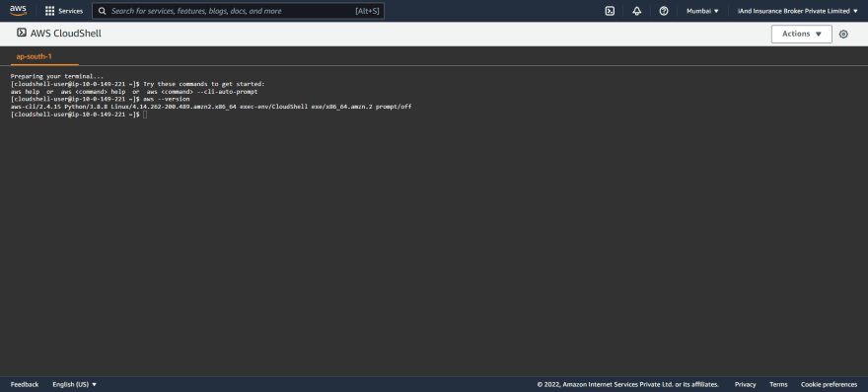Open the Privacy link
The image size is (868, 392).
[745, 384]
